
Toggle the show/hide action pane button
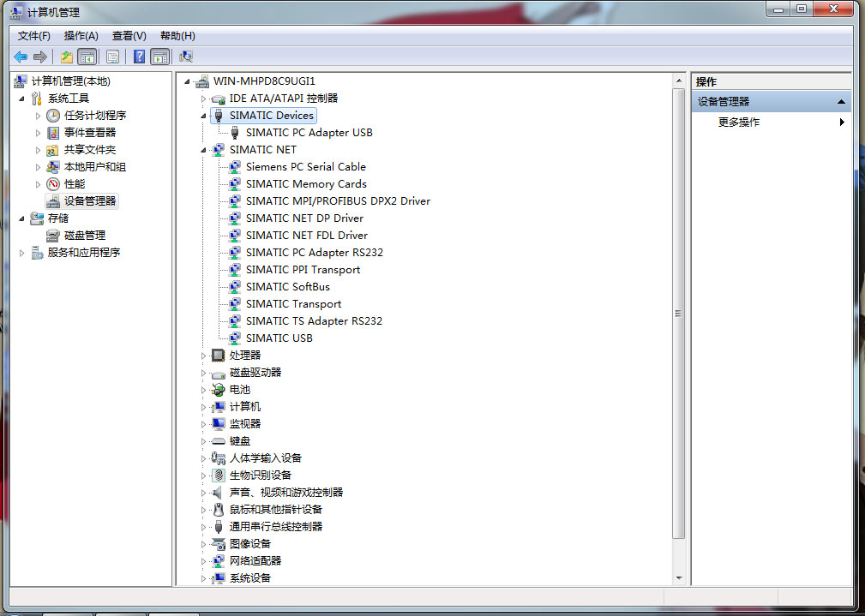click(159, 57)
